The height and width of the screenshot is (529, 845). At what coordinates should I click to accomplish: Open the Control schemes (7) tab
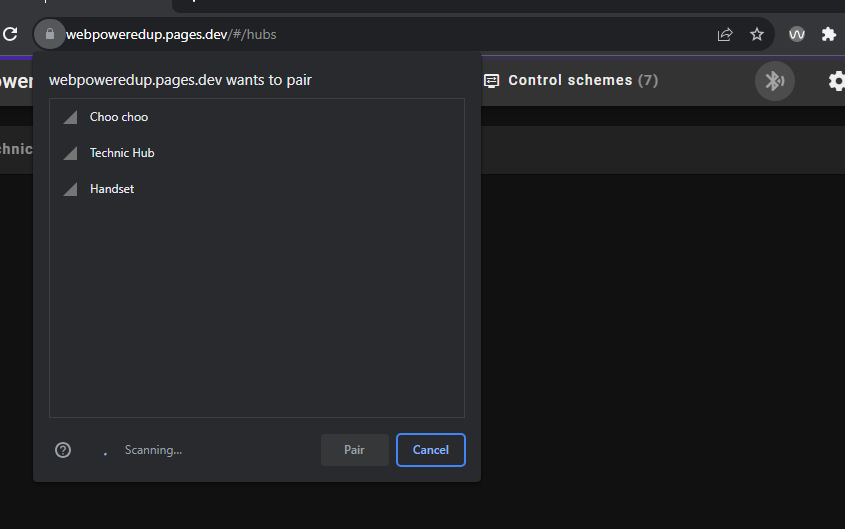pyautogui.click(x=571, y=80)
